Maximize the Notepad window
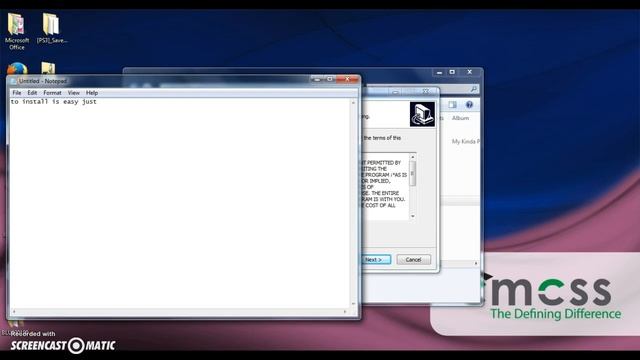 [x=330, y=79]
